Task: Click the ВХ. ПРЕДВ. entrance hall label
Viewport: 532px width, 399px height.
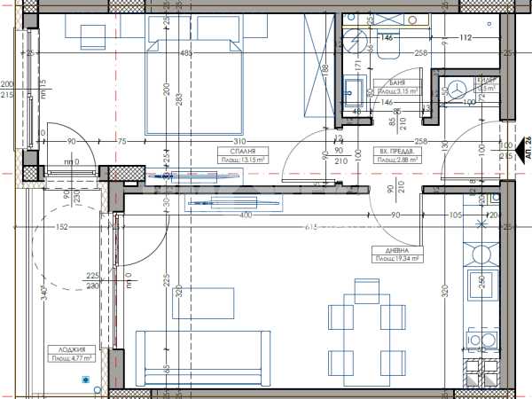Action: (x=395, y=157)
